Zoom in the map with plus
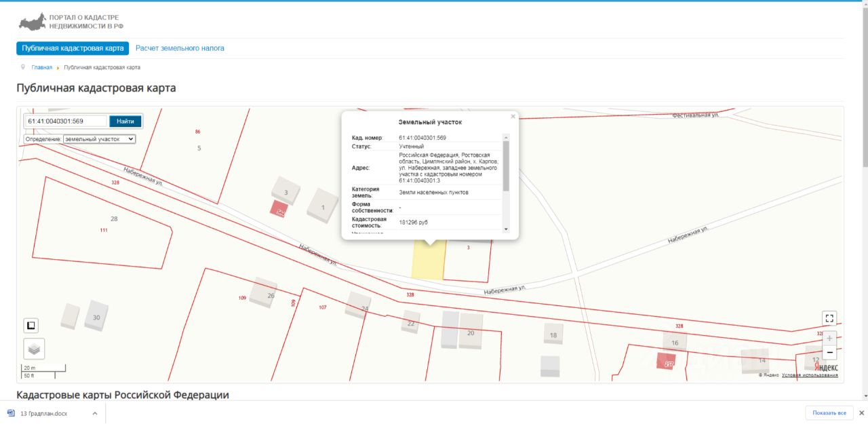 pyautogui.click(x=829, y=338)
